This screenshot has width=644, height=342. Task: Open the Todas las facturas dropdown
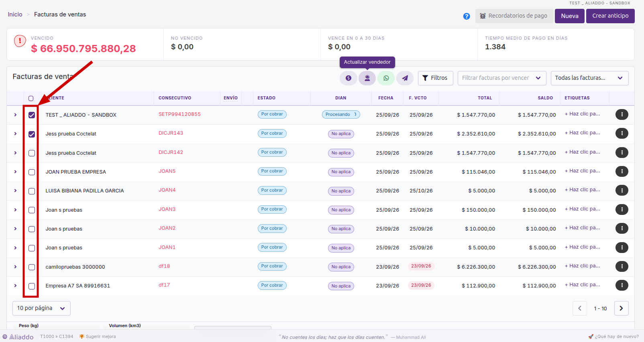tap(589, 78)
